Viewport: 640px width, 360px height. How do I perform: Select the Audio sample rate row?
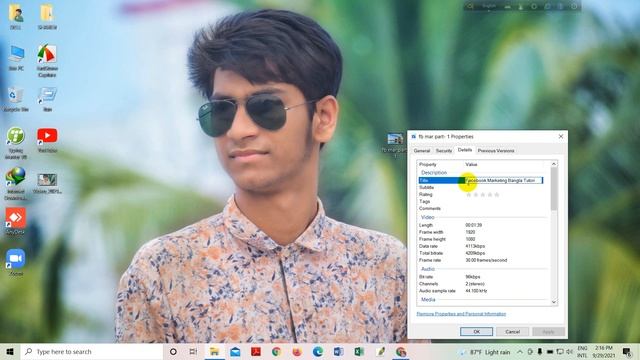[483, 291]
